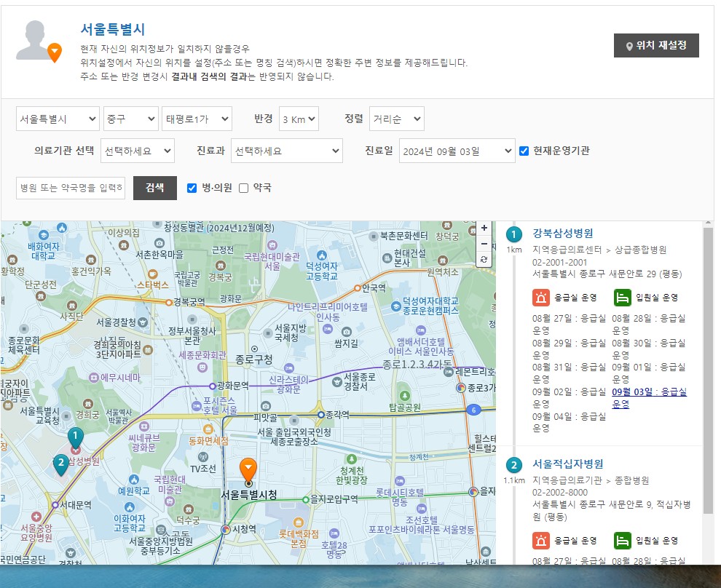Click 에무시네마 cinema marker

pos(94,378)
